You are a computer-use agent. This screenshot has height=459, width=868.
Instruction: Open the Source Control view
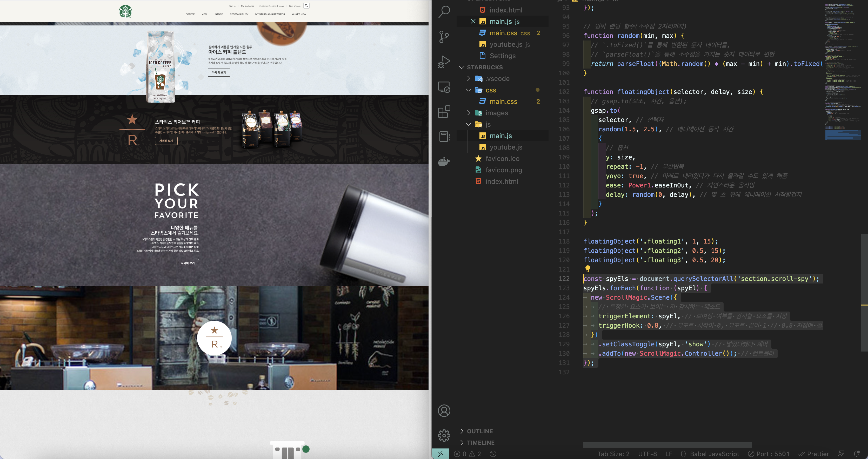click(x=444, y=37)
